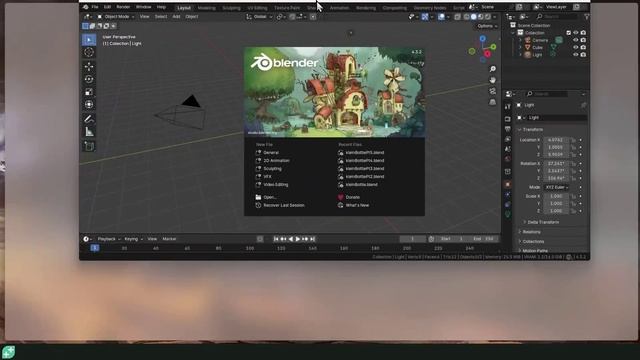The height and width of the screenshot is (360, 640).
Task: Click Open... in splash screen
Action: tap(270, 197)
